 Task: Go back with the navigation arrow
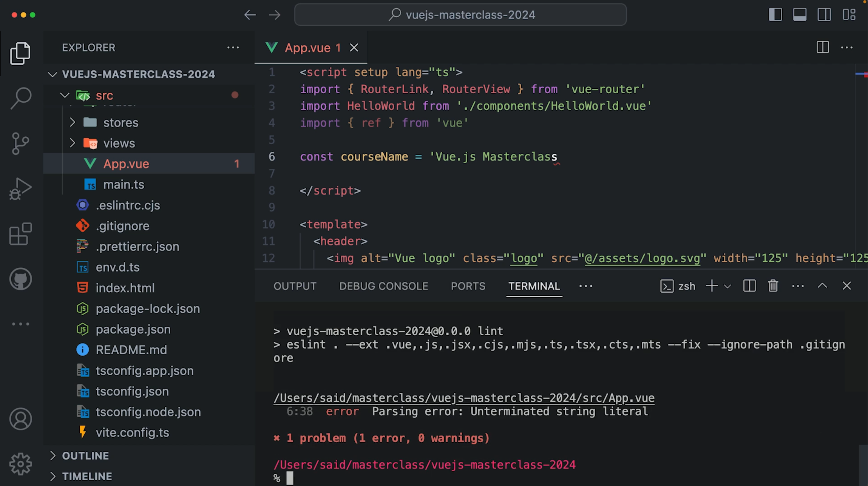pos(250,15)
